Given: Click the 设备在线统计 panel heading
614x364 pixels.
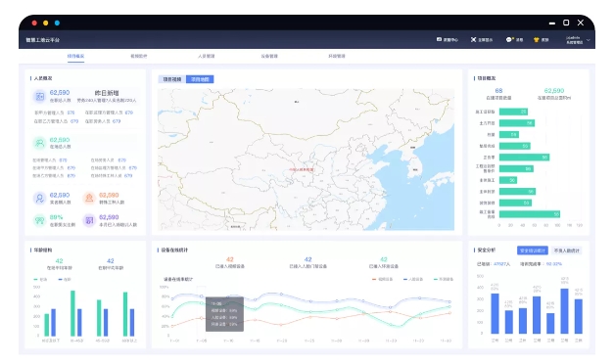Looking at the screenshot, I should (174, 250).
